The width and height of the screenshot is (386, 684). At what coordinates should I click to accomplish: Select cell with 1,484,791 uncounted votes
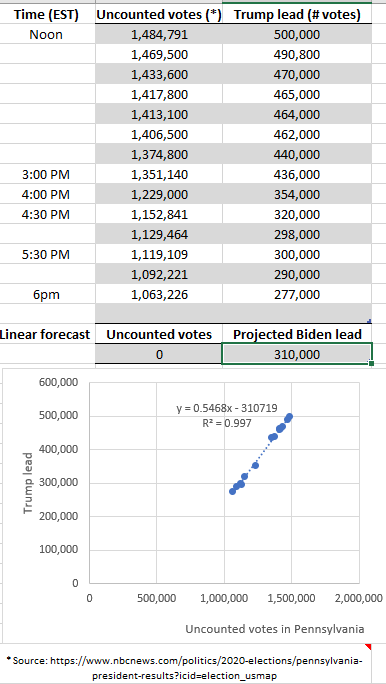click(x=159, y=35)
